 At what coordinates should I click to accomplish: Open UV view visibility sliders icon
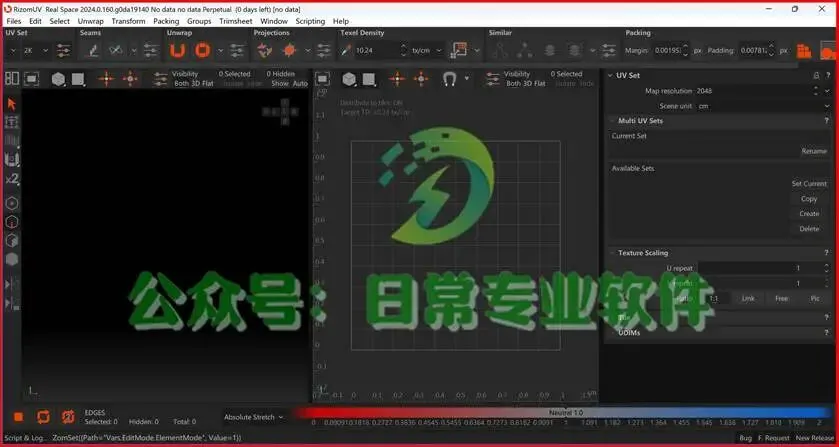(492, 79)
